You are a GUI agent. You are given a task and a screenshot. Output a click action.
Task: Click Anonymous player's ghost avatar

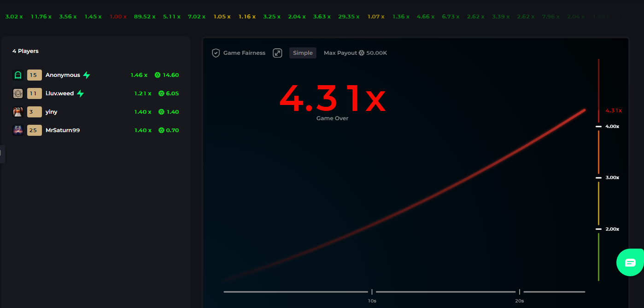(18, 75)
